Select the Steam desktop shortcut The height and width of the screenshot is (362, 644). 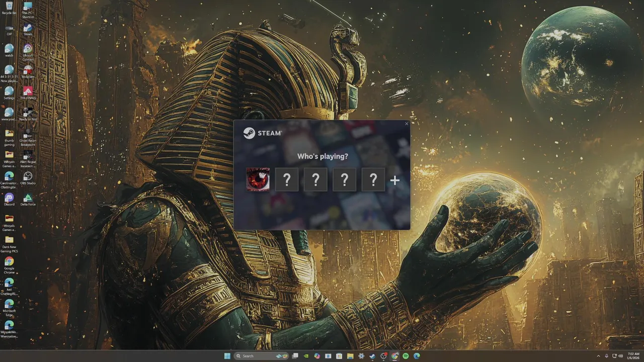click(28, 30)
